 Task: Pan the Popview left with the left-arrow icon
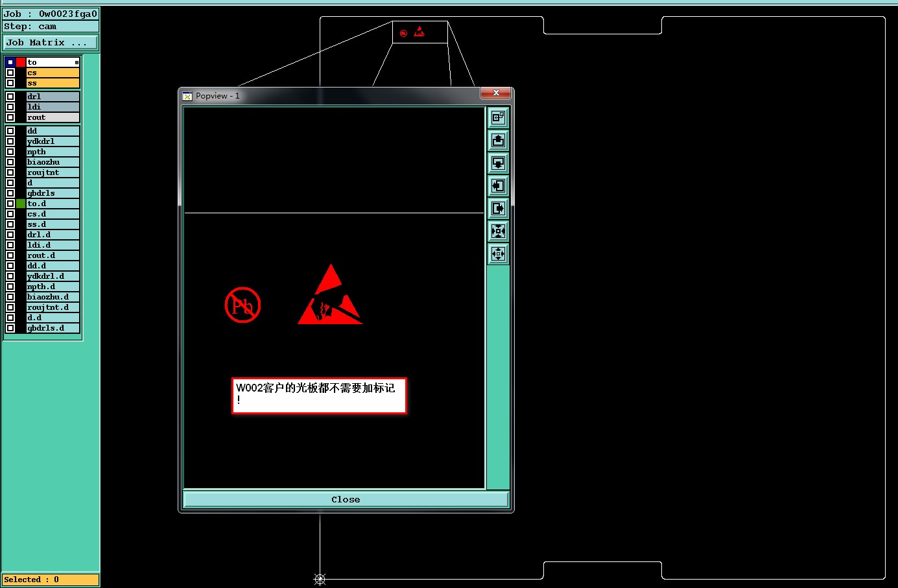point(498,185)
